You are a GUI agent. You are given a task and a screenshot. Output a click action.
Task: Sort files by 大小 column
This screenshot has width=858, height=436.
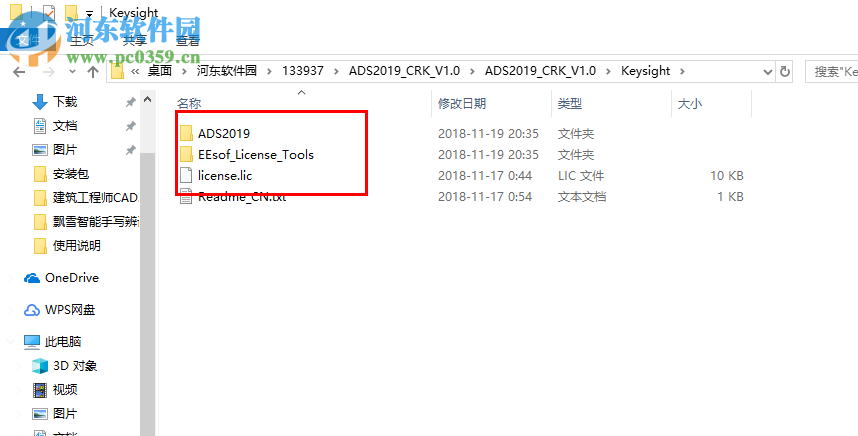tap(689, 103)
